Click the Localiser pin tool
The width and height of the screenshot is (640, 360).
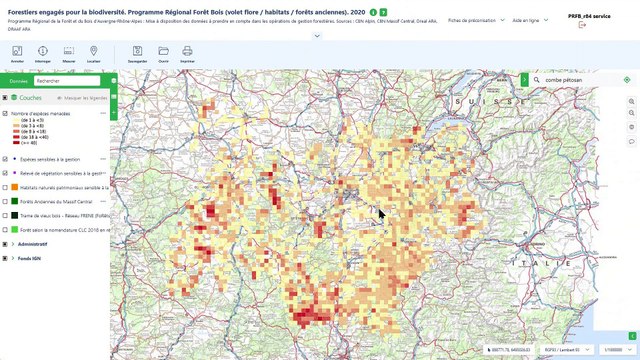click(93, 54)
